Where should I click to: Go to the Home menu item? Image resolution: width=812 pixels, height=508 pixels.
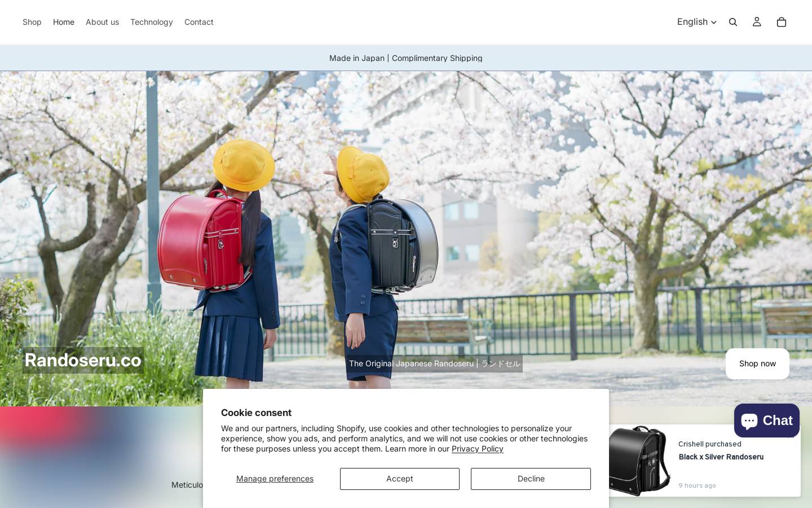[x=64, y=22]
